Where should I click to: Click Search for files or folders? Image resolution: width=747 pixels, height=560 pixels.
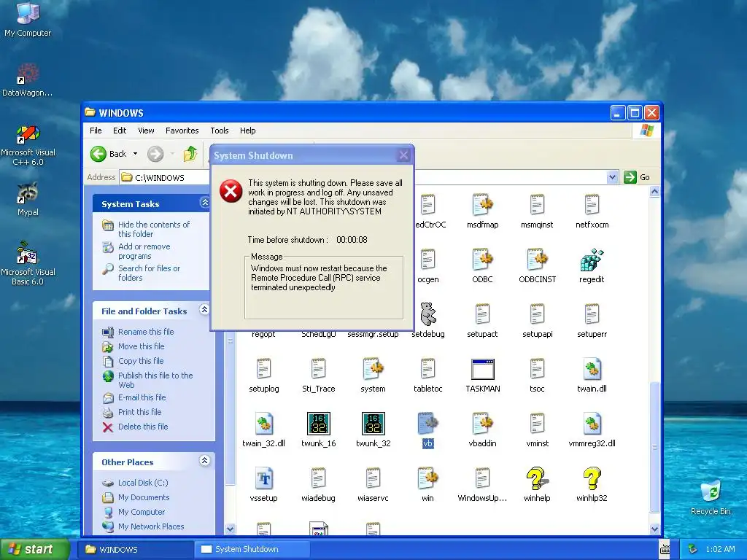coord(149,273)
